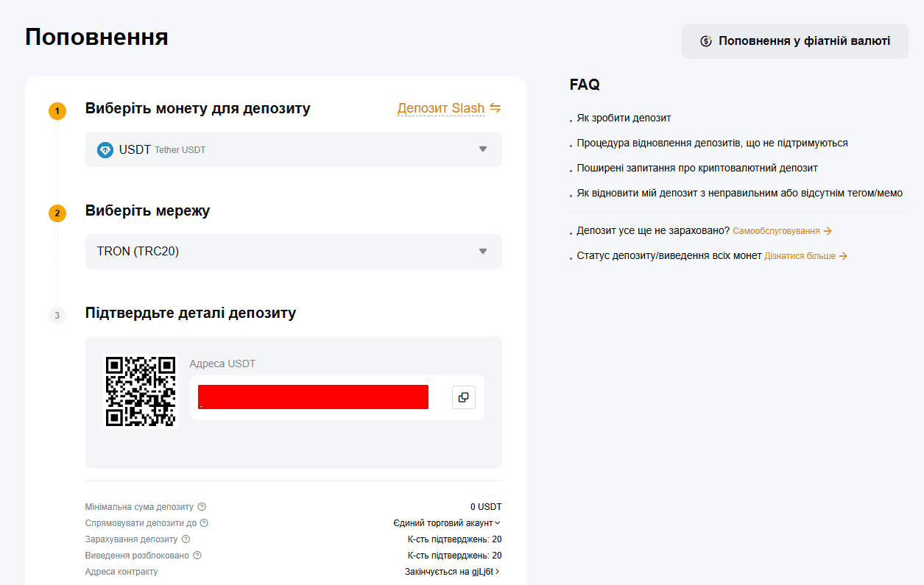The width and height of the screenshot is (924, 585).
Task: Click the Поповнення у фіатній валюті button
Action: pos(795,41)
